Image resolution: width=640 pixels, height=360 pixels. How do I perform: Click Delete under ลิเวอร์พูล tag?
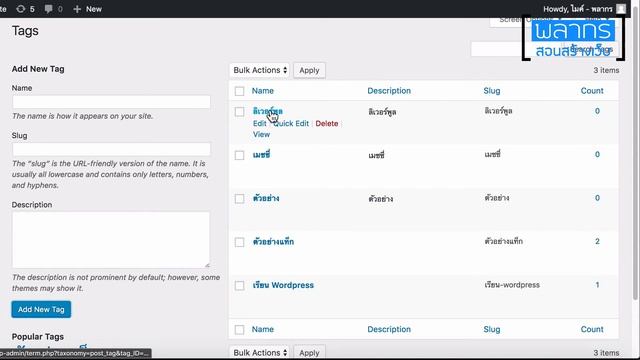tap(327, 123)
